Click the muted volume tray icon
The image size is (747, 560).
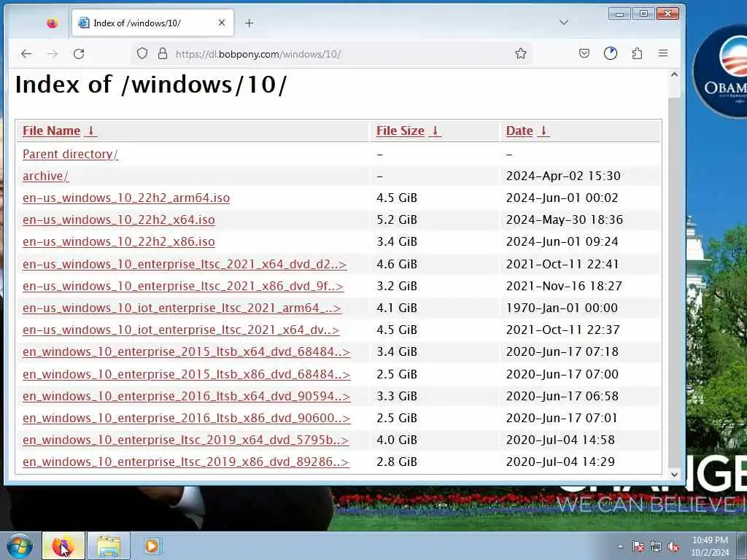(673, 546)
